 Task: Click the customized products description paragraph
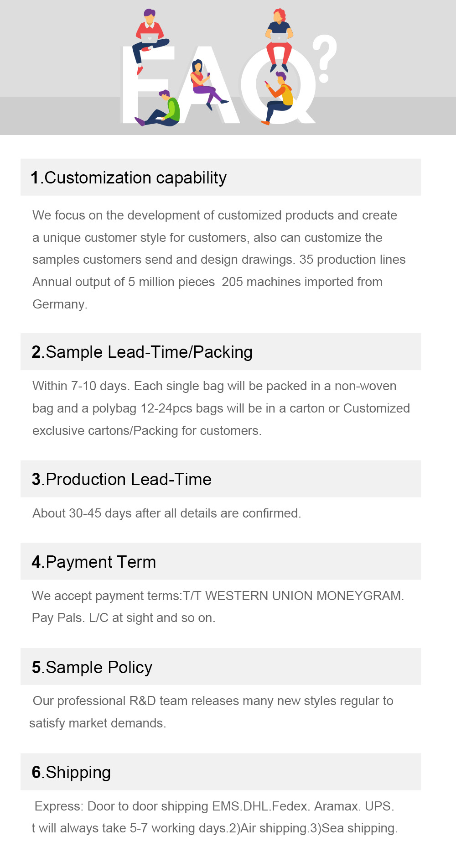pos(219,259)
